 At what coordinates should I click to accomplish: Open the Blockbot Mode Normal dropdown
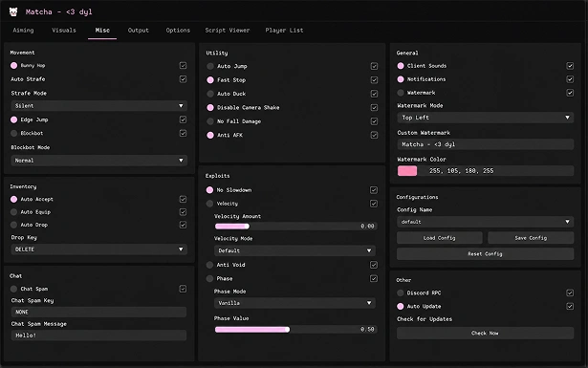(99, 161)
